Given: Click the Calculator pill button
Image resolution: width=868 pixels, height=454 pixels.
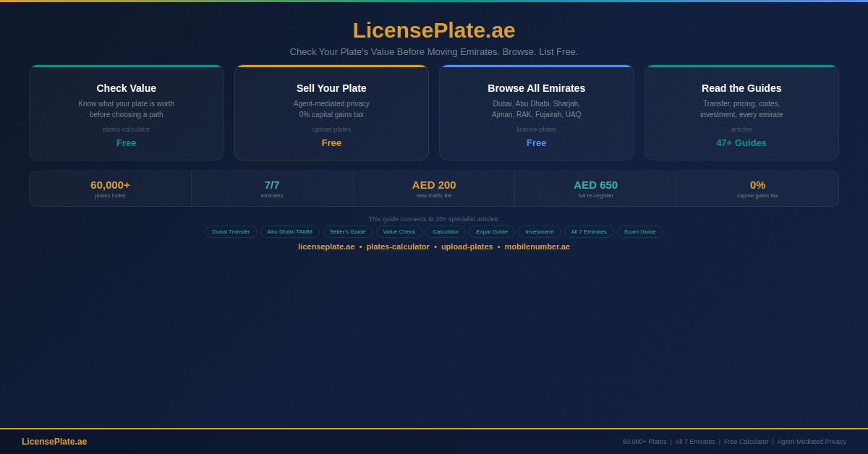Looking at the screenshot, I should pyautogui.click(x=445, y=231).
